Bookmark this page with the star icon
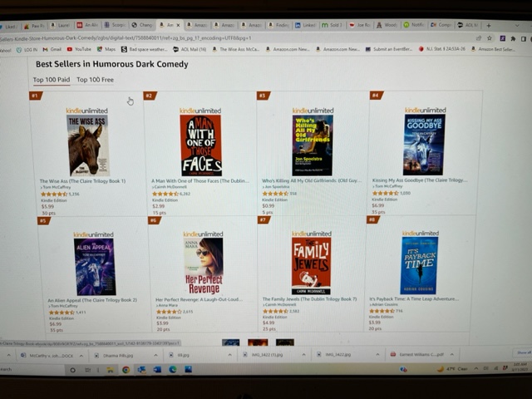 point(490,38)
